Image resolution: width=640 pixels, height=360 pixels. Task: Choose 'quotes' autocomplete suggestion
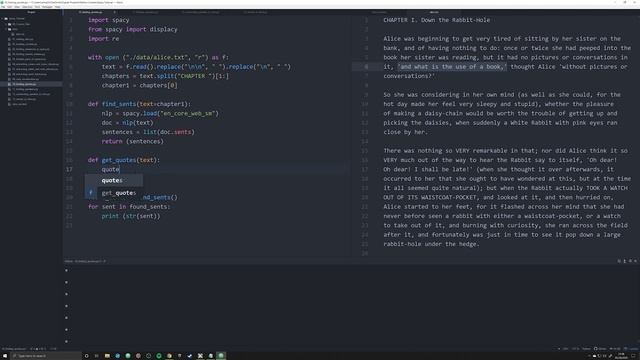click(x=114, y=180)
